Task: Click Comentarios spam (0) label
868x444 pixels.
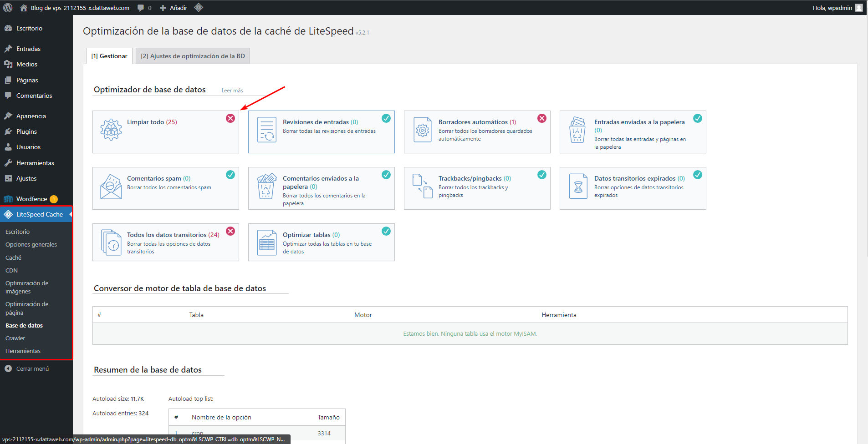Action: 159,178
